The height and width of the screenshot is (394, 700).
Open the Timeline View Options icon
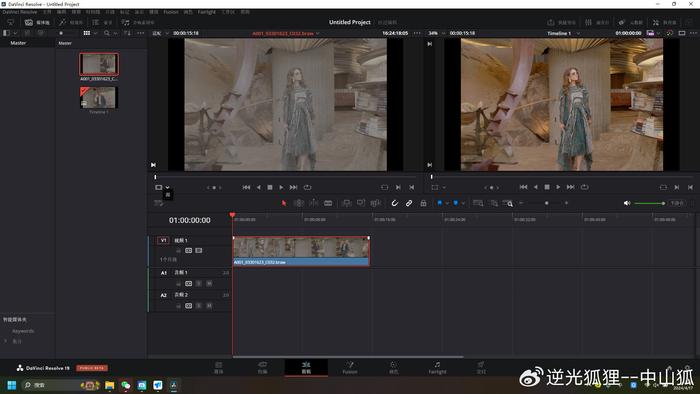pyautogui.click(x=158, y=203)
